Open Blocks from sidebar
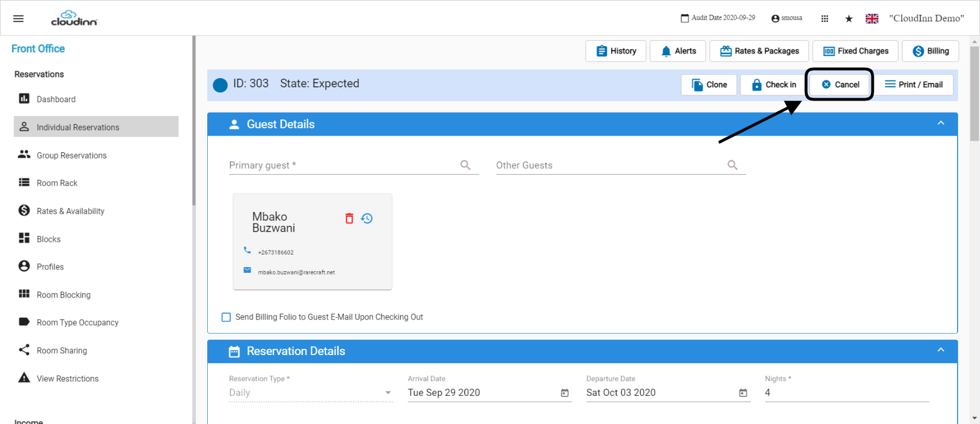The image size is (980, 424). (x=96, y=239)
